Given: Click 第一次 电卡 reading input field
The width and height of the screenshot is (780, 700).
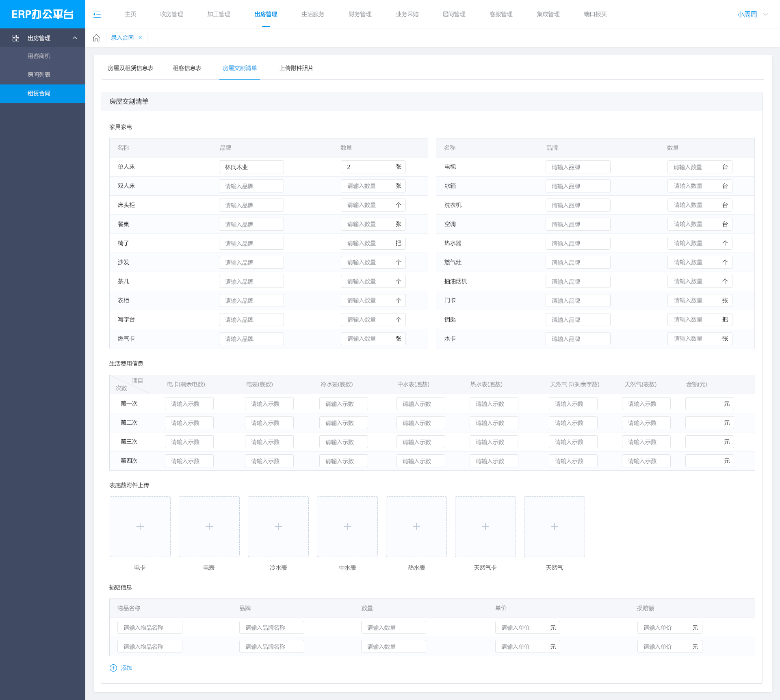Looking at the screenshot, I should click(x=189, y=404).
